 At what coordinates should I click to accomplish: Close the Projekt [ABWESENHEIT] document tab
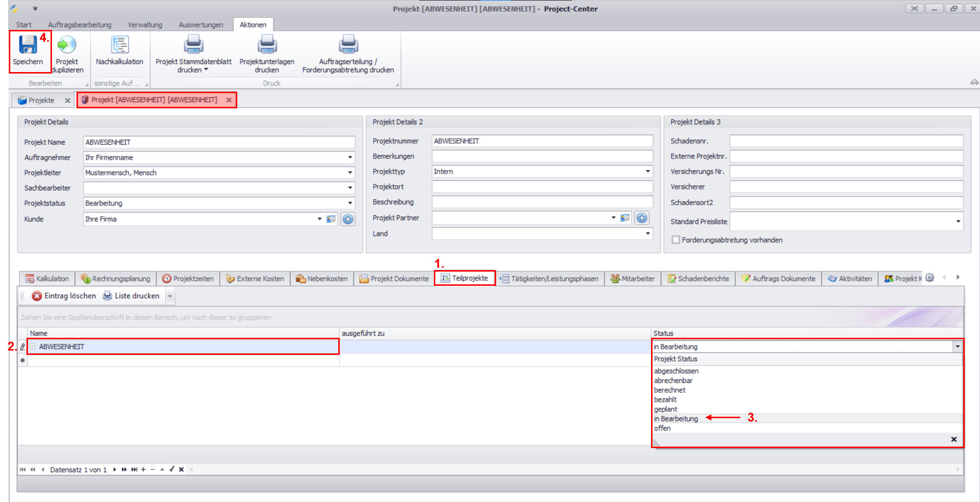coord(229,100)
